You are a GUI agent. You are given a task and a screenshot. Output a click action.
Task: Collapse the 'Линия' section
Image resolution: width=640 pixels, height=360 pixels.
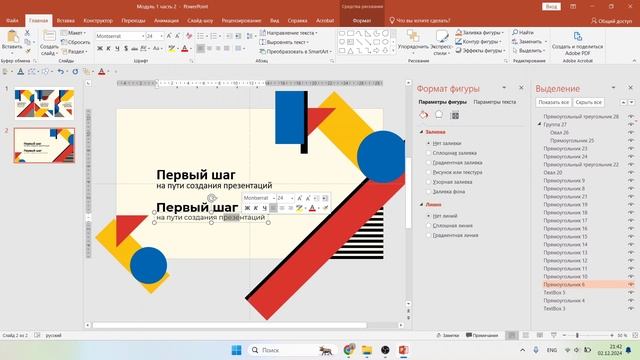pos(422,204)
